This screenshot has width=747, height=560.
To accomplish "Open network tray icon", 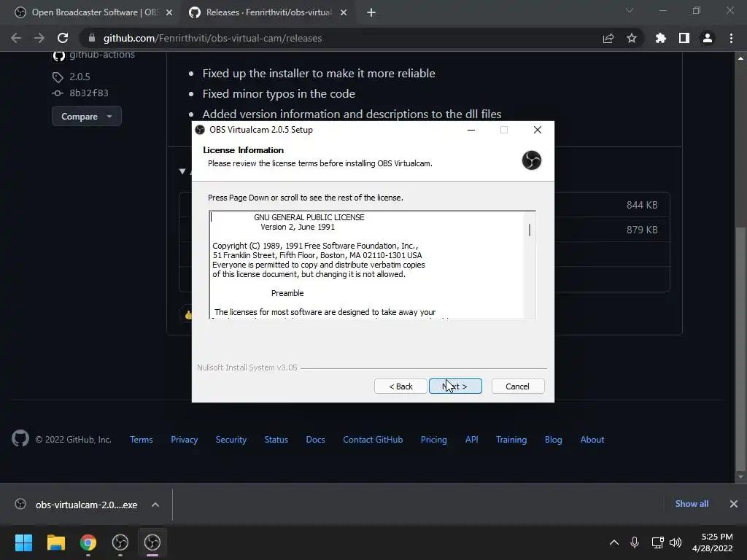I will (x=657, y=542).
